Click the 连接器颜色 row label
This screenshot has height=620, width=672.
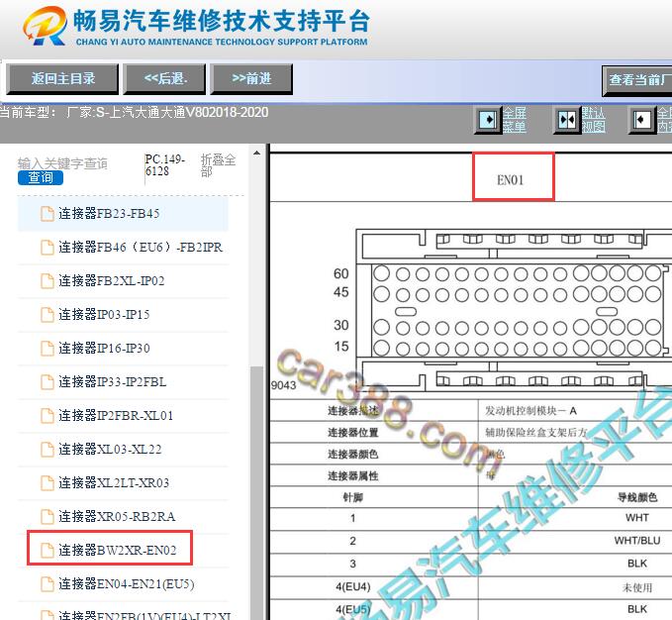352,454
